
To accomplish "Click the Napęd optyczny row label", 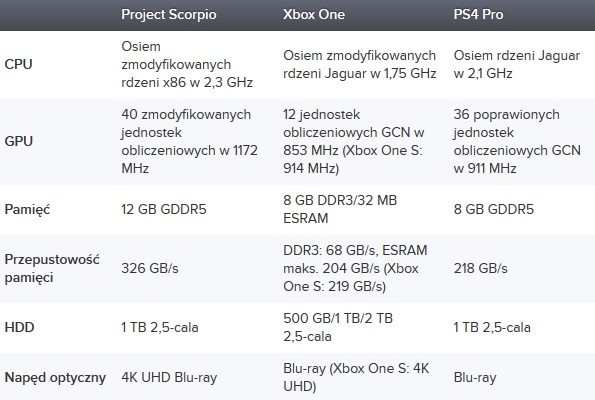I will [55, 378].
